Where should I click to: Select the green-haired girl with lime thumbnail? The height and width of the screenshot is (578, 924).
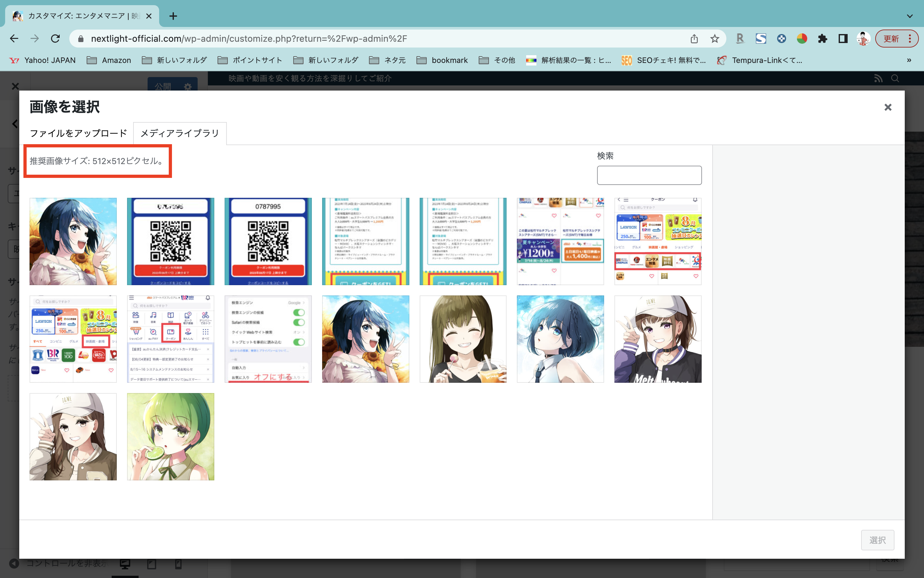[171, 437]
